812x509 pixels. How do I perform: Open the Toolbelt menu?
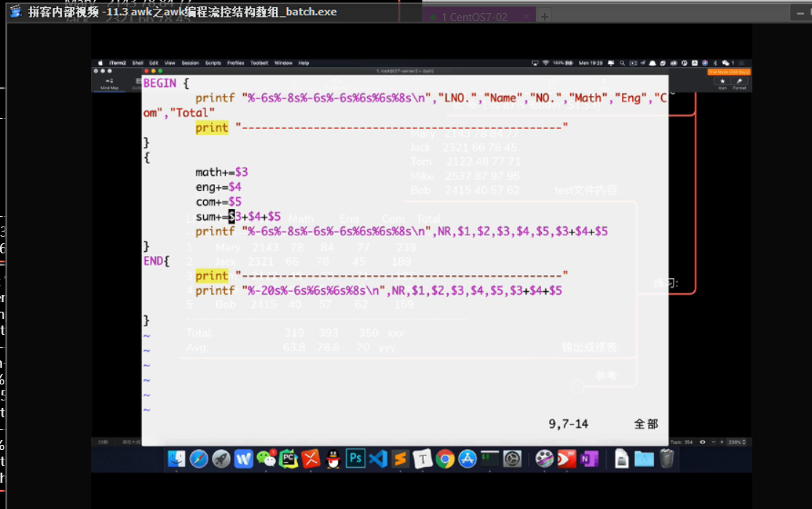click(259, 63)
